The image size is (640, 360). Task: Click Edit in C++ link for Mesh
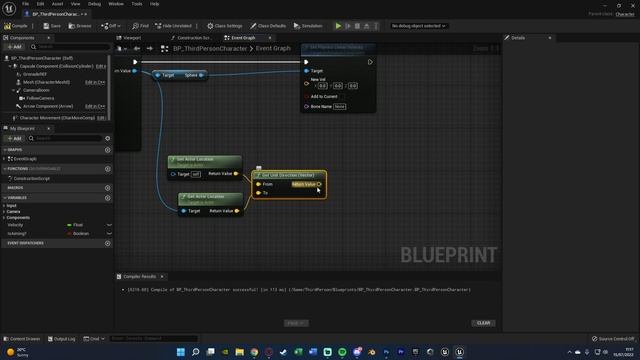(x=95, y=82)
